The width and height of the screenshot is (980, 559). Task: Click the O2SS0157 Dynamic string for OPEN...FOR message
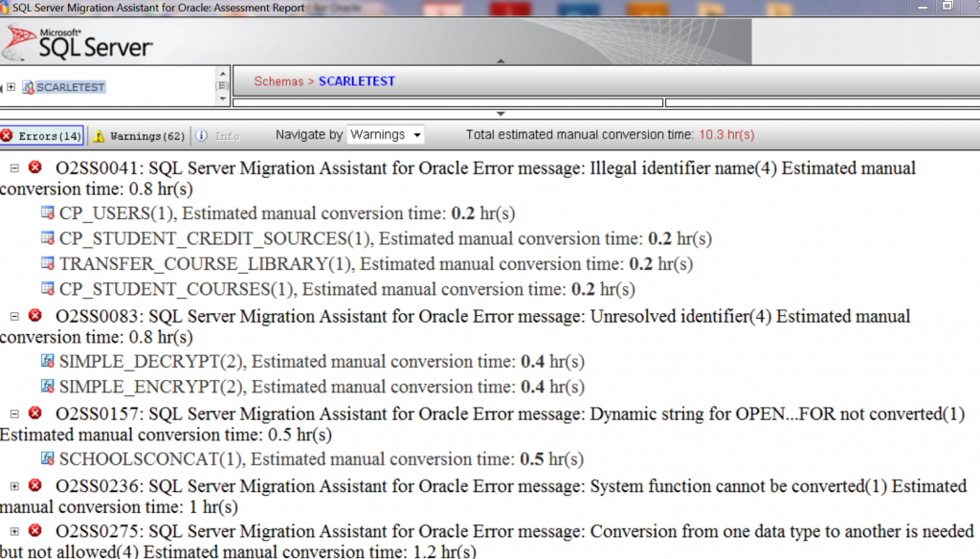click(482, 424)
